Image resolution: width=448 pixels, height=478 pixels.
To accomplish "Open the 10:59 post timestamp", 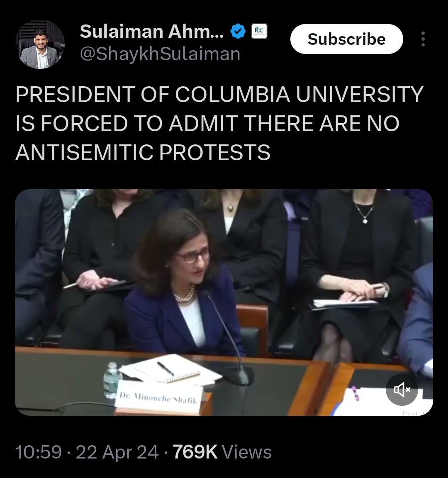I will [x=39, y=452].
